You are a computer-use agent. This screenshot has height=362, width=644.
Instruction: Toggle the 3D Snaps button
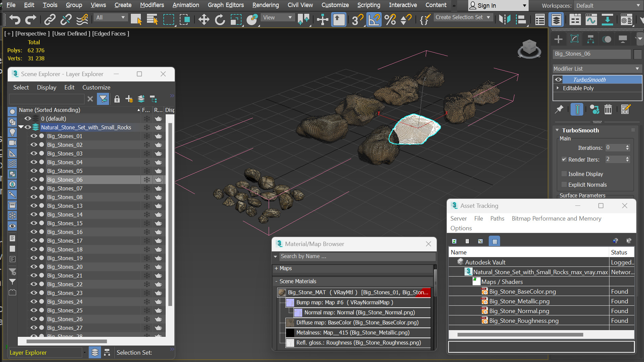[357, 19]
